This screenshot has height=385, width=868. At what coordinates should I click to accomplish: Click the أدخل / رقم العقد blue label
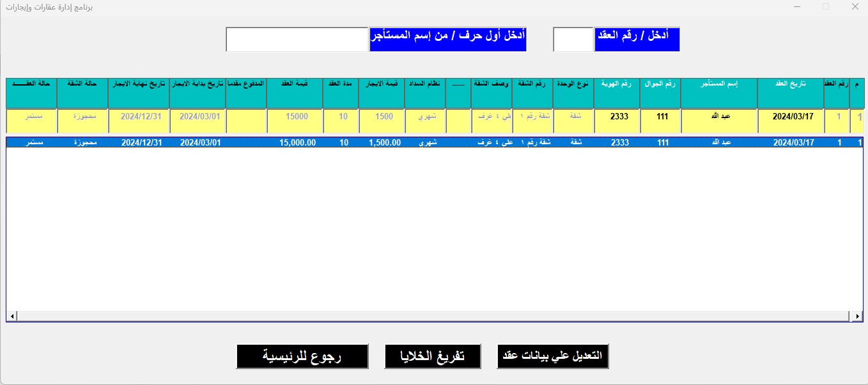[x=637, y=40]
